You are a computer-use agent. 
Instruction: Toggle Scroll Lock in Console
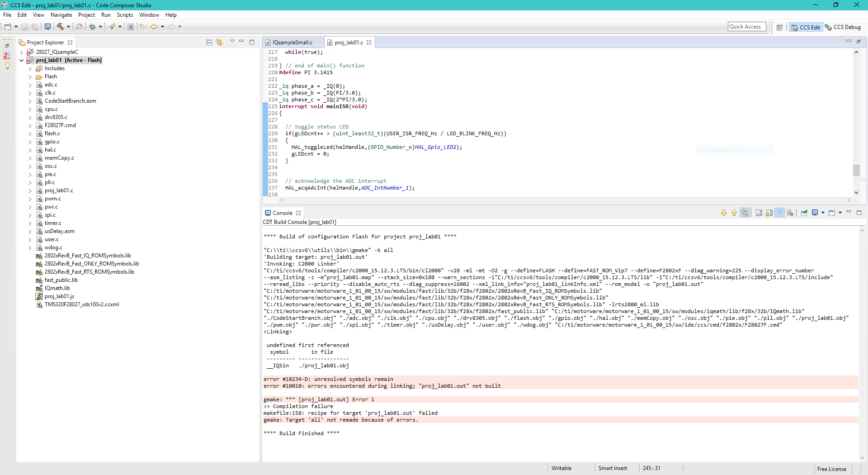click(x=769, y=213)
